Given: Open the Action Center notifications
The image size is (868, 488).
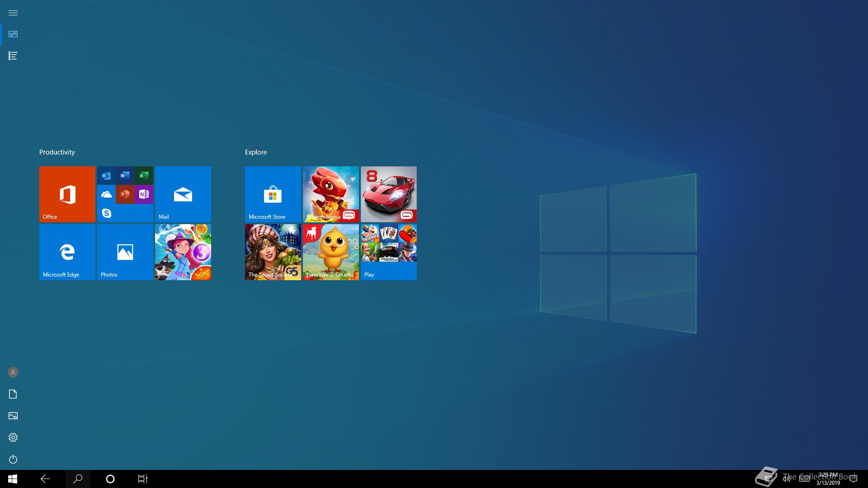Looking at the screenshot, I should (x=854, y=479).
